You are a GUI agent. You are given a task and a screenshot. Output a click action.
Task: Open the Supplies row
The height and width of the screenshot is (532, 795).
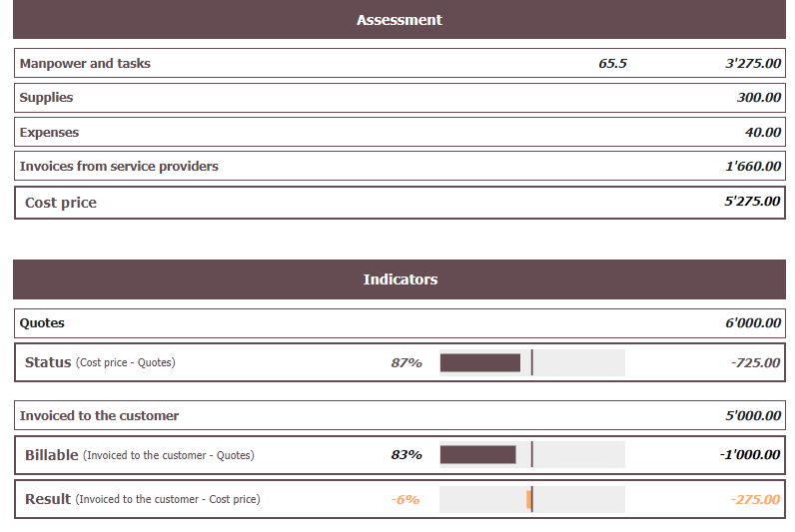coord(46,98)
